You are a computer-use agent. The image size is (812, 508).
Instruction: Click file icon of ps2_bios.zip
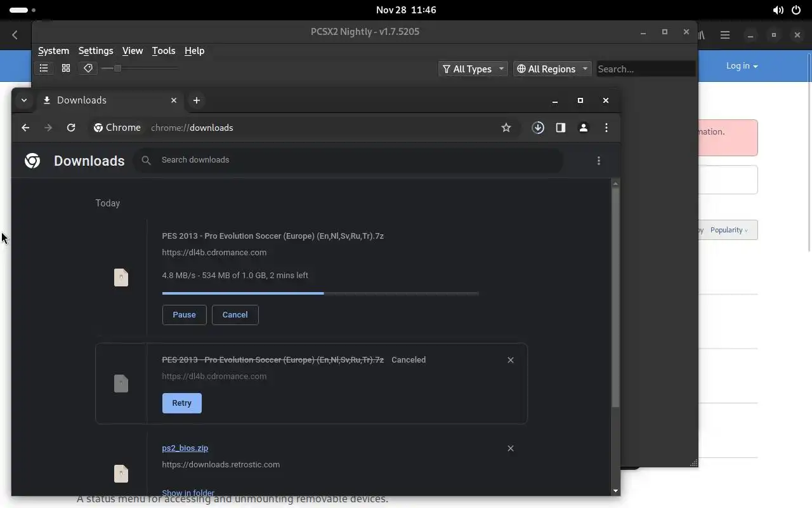(121, 474)
